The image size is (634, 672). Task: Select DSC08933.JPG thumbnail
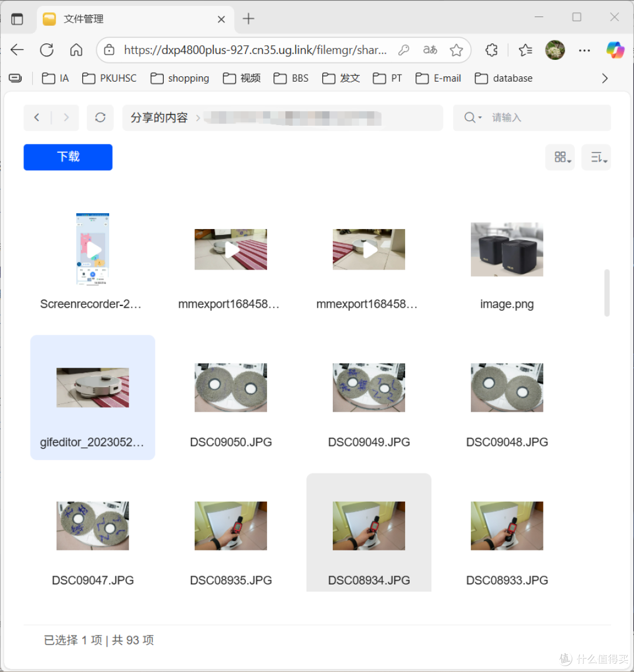tap(507, 526)
